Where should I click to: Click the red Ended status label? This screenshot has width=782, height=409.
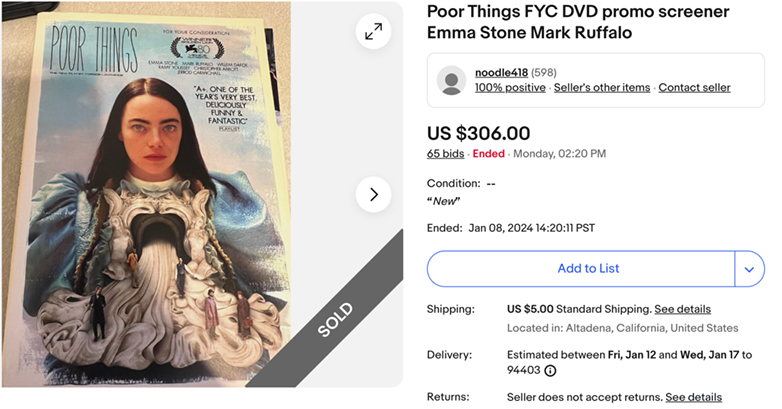488,154
